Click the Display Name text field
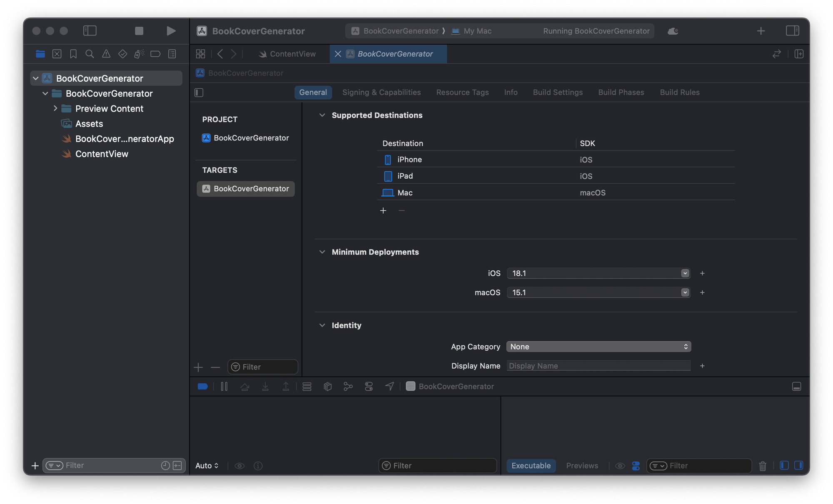 (x=599, y=366)
